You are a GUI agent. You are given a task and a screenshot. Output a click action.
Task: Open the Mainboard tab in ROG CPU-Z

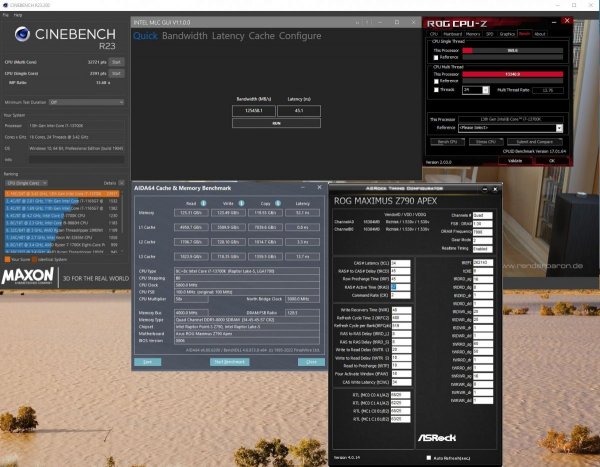tap(453, 34)
